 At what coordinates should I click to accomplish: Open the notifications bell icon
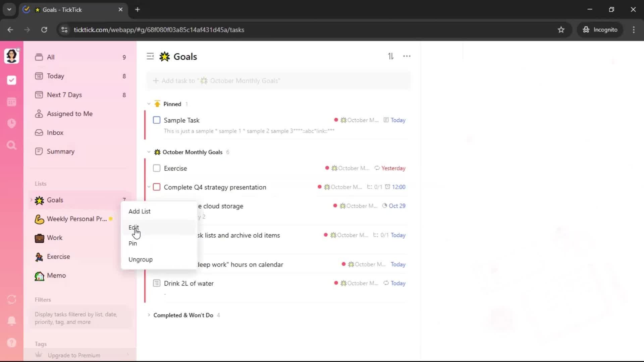tap(11, 321)
